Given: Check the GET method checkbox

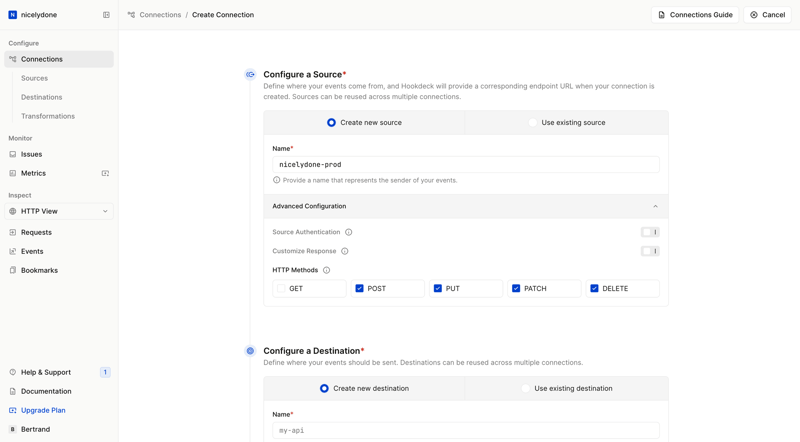Looking at the screenshot, I should coord(281,288).
